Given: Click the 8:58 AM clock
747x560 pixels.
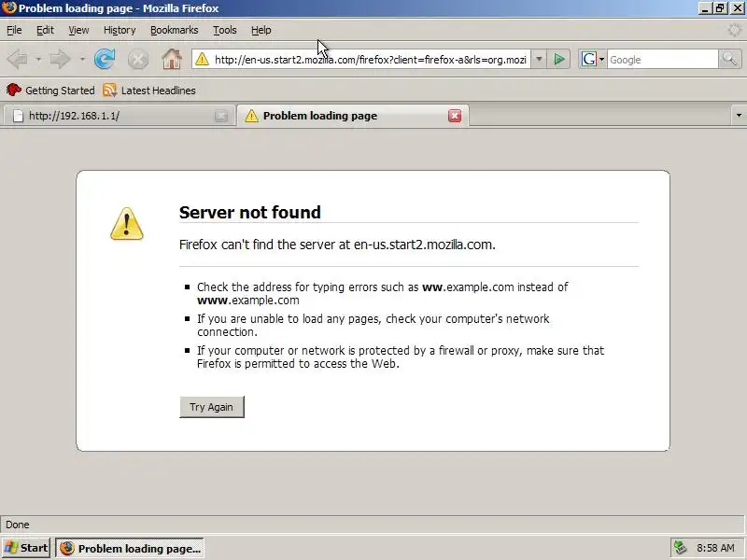Looking at the screenshot, I should (715, 548).
